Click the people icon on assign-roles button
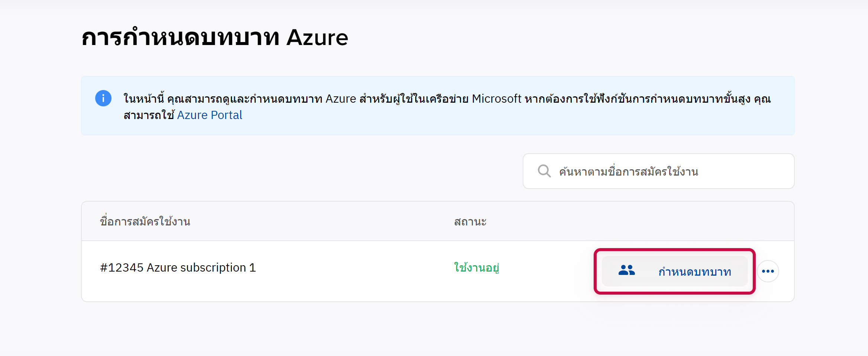The width and height of the screenshot is (868, 356). click(626, 270)
